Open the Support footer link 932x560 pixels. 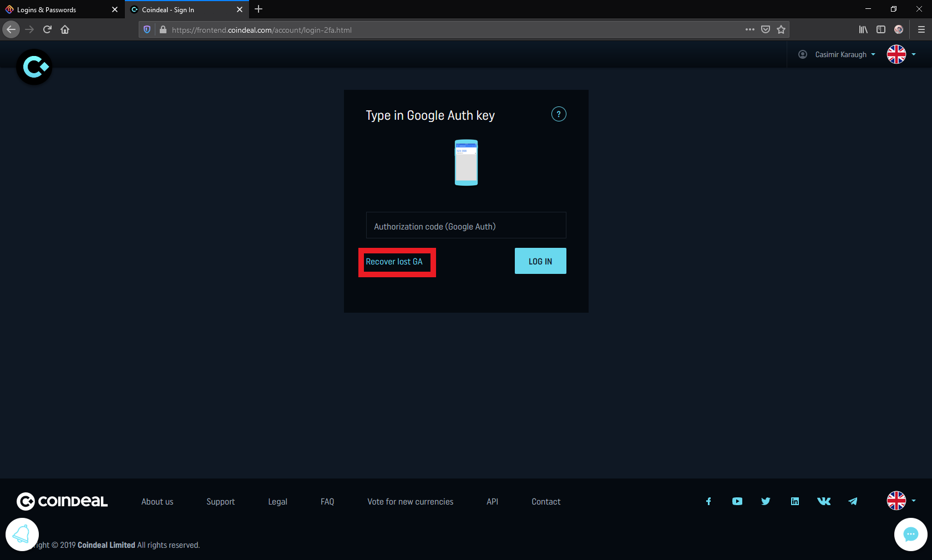point(221,502)
